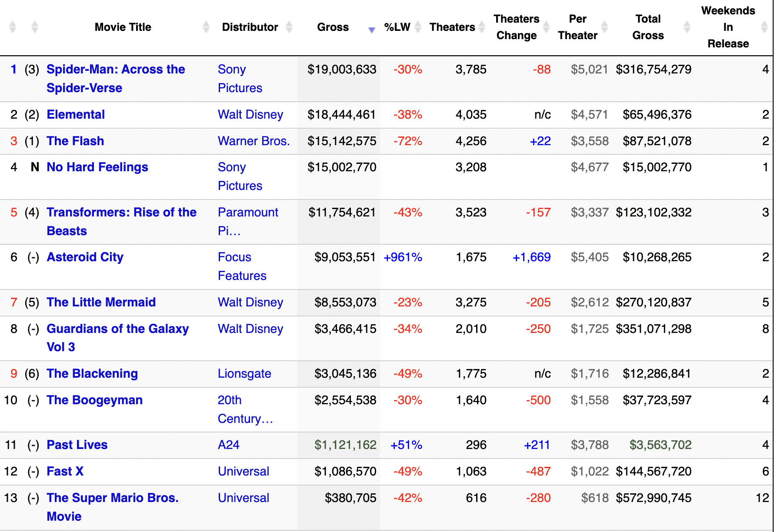
Task: Open Sony Pictures distributor in Spider-Man row
Action: click(x=240, y=79)
